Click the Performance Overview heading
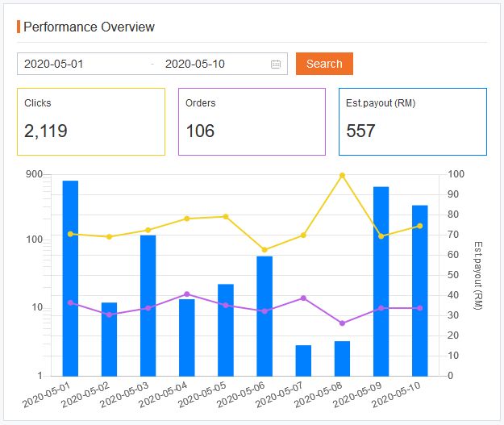The width and height of the screenshot is (504, 425). coord(89,27)
